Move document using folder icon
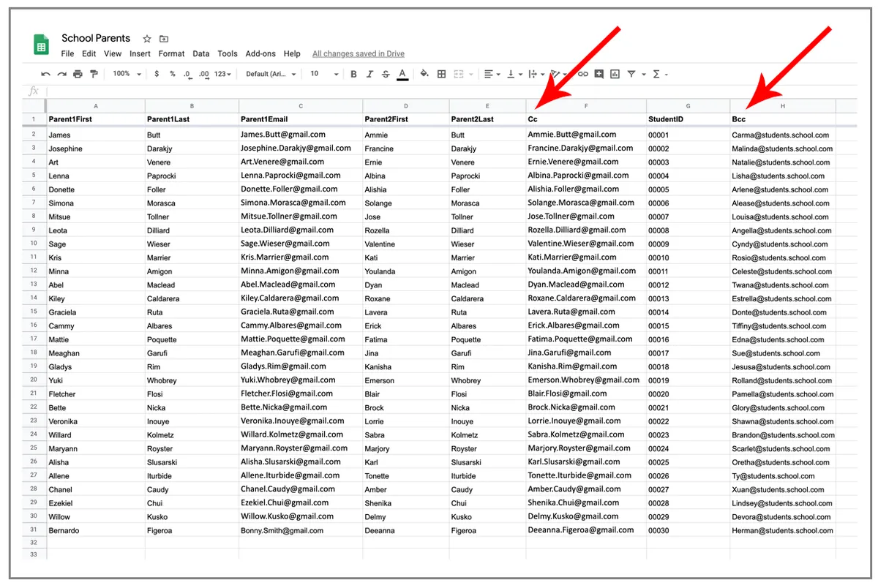This screenshot has height=588, width=878. (164, 39)
